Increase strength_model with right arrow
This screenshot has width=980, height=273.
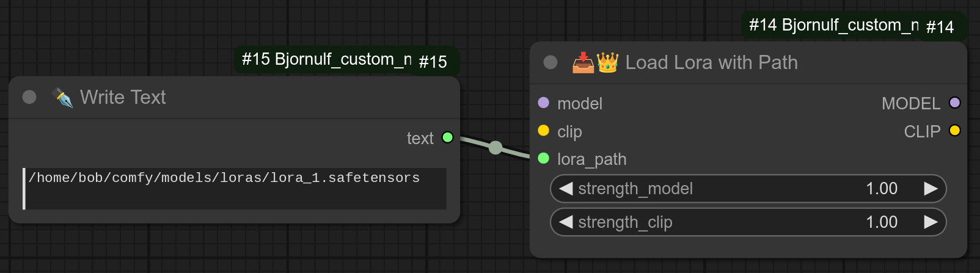[931, 189]
